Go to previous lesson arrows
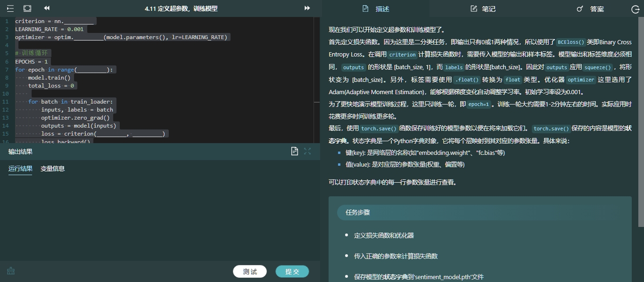Image resolution: width=644 pixels, height=282 pixels. [47, 8]
